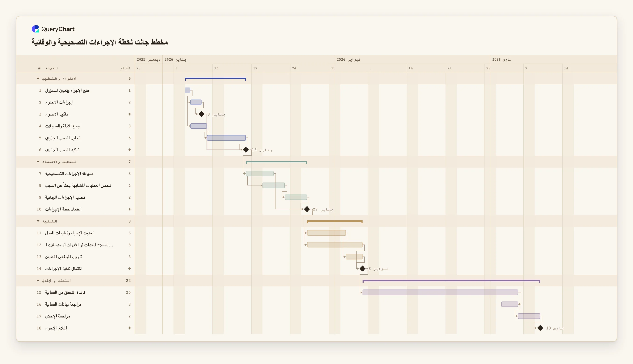Viewport: 633px width, 364px height.
Task: Select the bar for تحديد الإجراءات الوقائية
Action: click(x=296, y=197)
